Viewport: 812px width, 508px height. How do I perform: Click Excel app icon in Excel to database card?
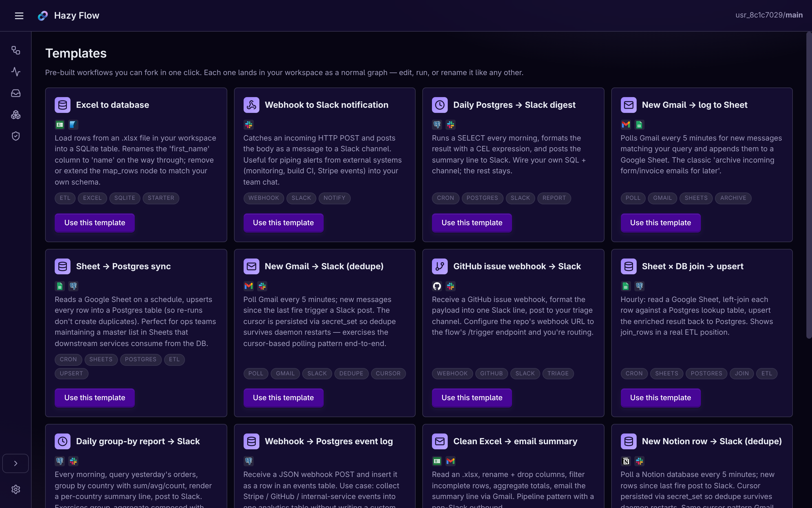coord(60,125)
